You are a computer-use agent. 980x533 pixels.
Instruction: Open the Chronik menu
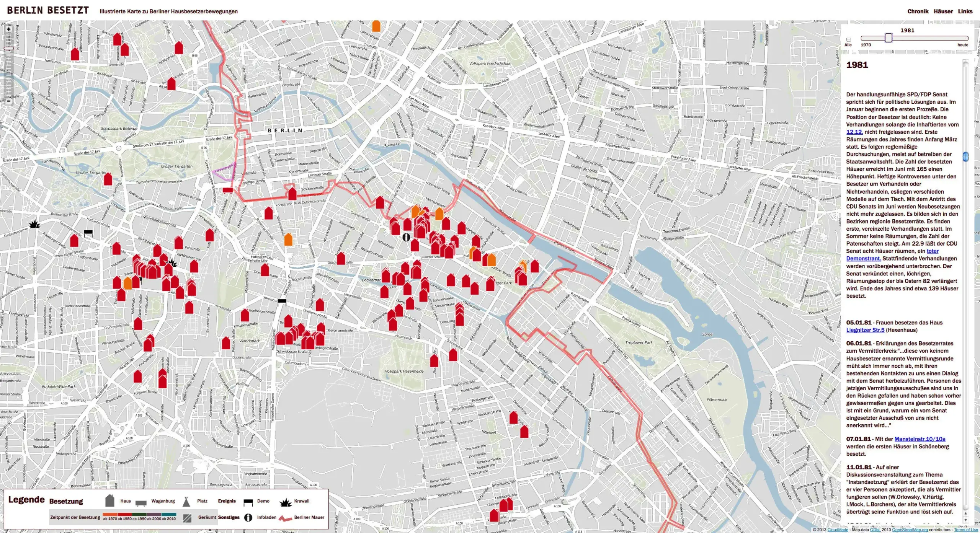coord(918,11)
